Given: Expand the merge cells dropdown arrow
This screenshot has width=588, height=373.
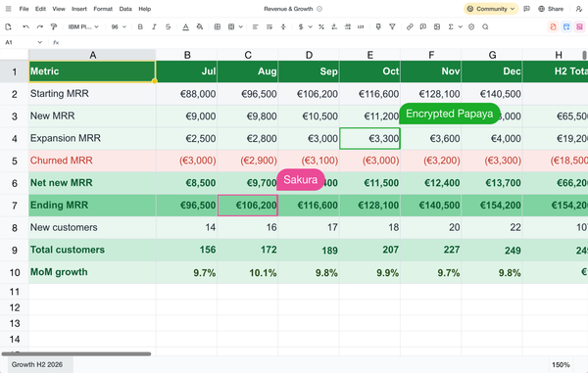Looking at the screenshot, I should click(x=241, y=26).
